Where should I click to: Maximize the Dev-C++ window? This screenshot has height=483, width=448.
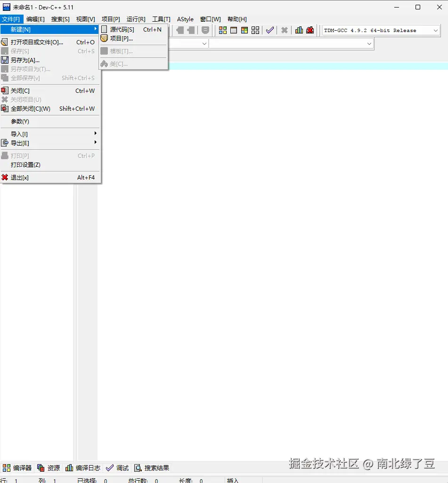[x=418, y=7]
